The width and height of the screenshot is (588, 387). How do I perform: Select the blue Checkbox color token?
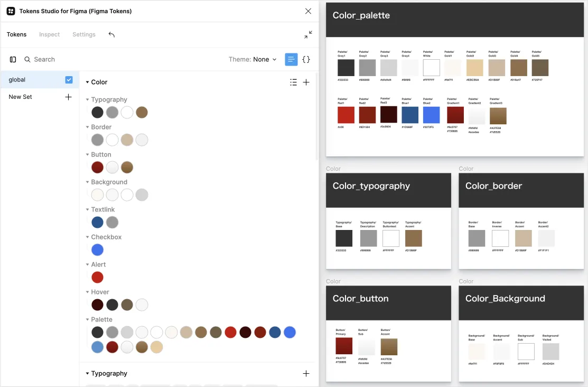coord(97,250)
